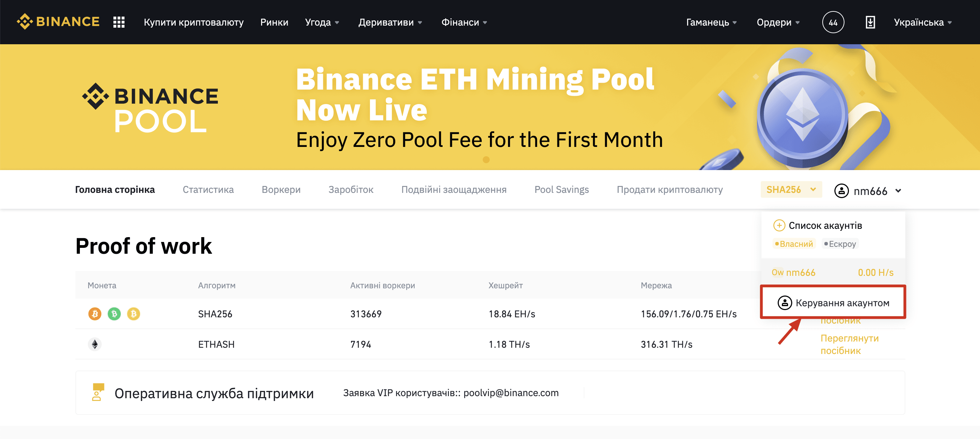The image size is (980, 439).
Task: Expand the Деривативи dropdown menu
Action: (x=390, y=22)
